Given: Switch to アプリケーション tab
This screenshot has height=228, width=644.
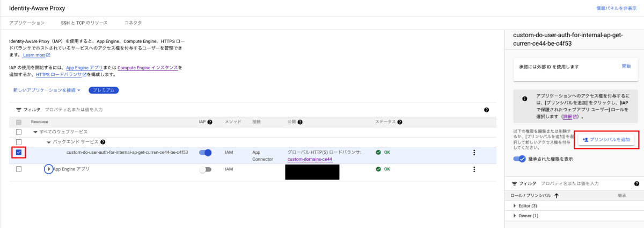Looking at the screenshot, I should 27,23.
